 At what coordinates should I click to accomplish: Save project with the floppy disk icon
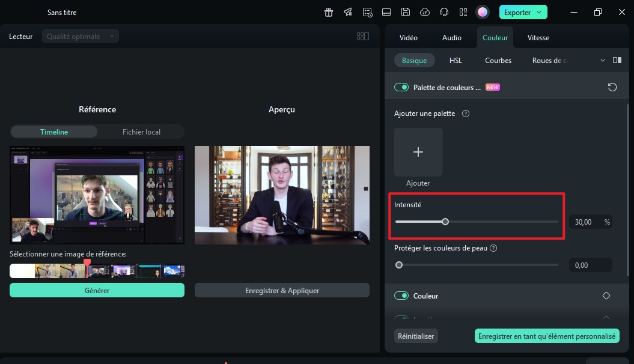point(406,12)
